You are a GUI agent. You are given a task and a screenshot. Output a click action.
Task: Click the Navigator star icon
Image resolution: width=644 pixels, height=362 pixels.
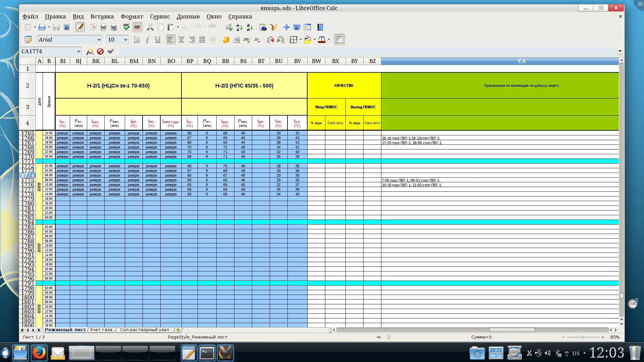coord(286,27)
